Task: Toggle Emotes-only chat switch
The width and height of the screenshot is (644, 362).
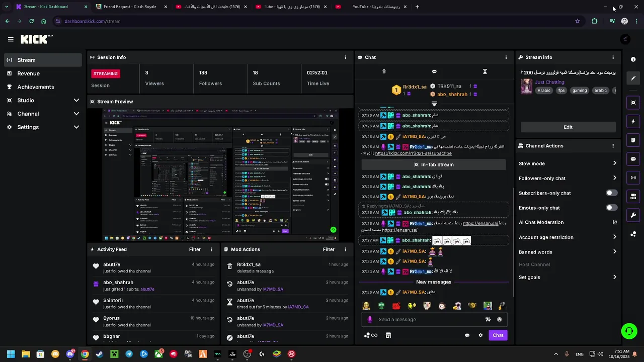Action: (x=612, y=208)
